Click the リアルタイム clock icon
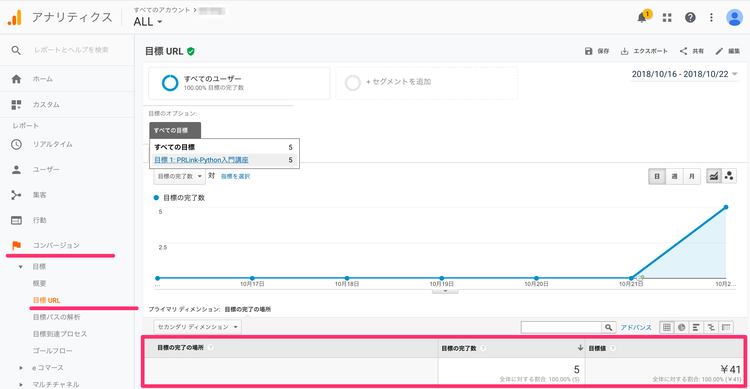750x389 pixels. 16,144
